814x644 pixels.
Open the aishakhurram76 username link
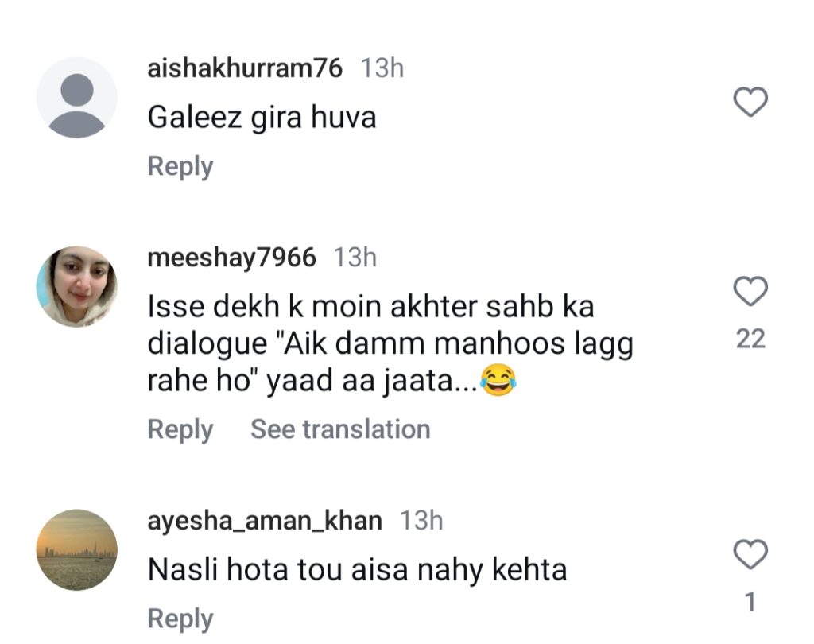pyautogui.click(x=245, y=68)
